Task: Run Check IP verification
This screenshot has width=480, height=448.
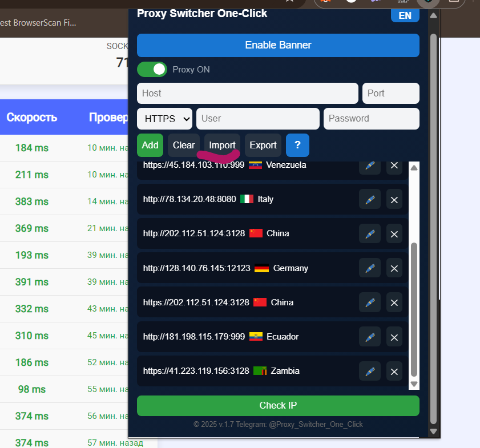Action: click(278, 406)
